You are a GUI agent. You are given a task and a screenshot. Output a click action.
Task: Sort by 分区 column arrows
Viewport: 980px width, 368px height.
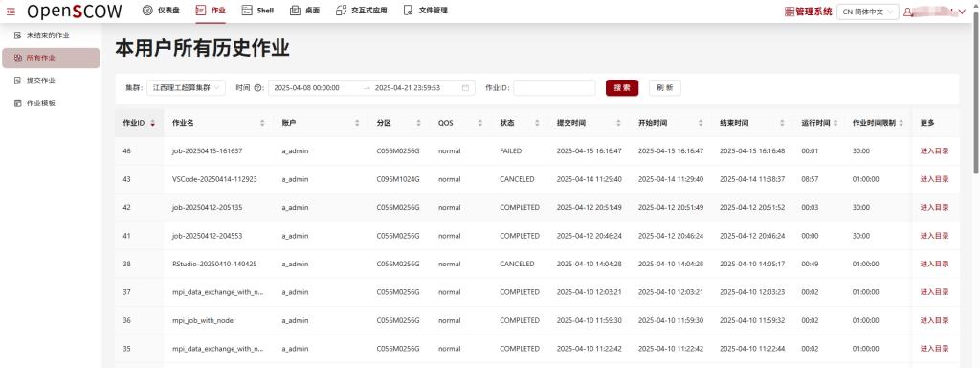(x=418, y=123)
